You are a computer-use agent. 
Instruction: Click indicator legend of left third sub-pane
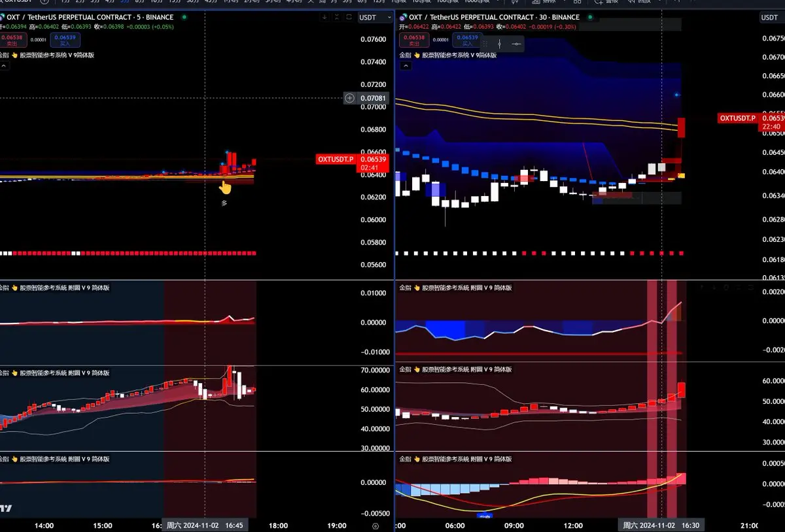tap(54, 459)
